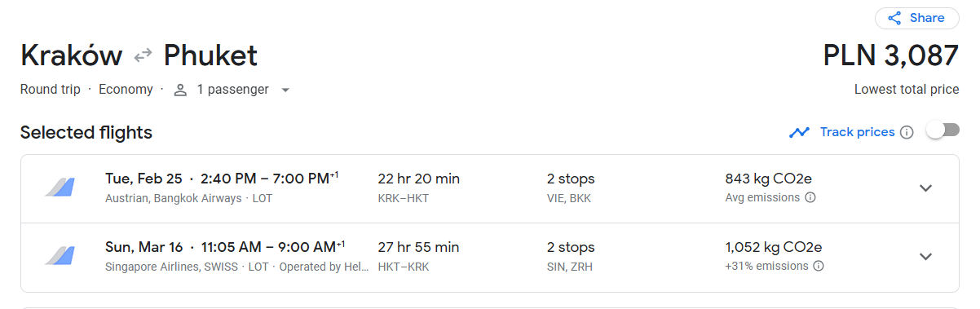The height and width of the screenshot is (309, 980).
Task: Expand the Mar 16 flight details
Action: pos(925,256)
